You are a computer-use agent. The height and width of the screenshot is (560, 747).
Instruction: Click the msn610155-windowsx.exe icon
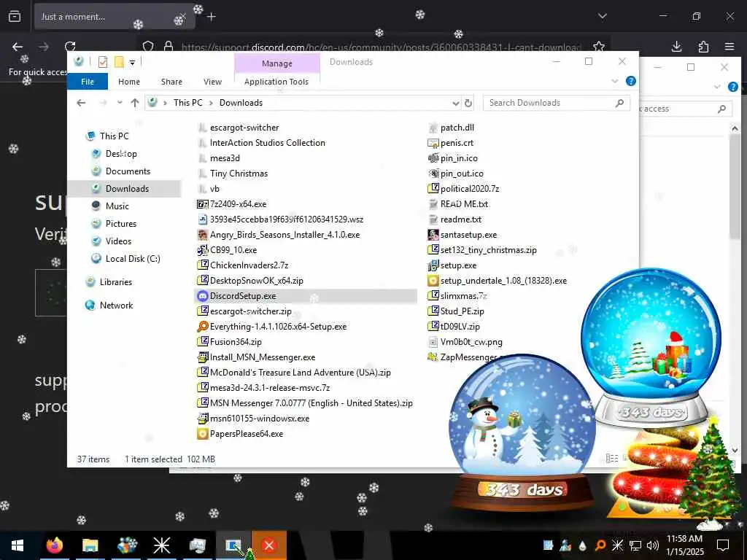pyautogui.click(x=203, y=418)
